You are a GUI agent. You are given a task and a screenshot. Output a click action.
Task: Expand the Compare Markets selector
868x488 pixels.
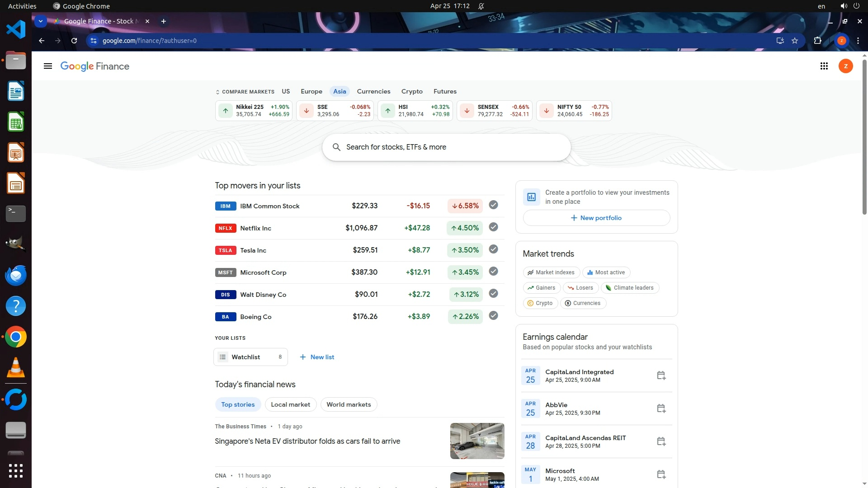(245, 92)
